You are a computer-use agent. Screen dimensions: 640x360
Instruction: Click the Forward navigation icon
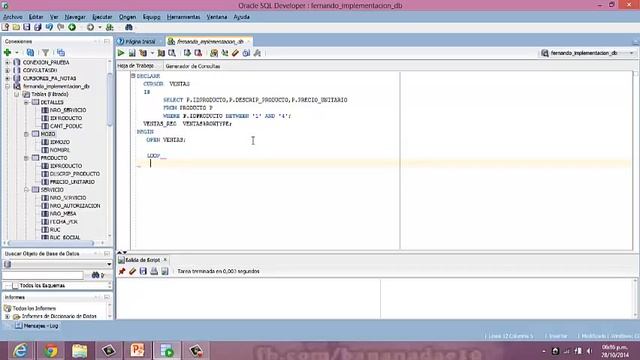pyautogui.click(x=90, y=27)
